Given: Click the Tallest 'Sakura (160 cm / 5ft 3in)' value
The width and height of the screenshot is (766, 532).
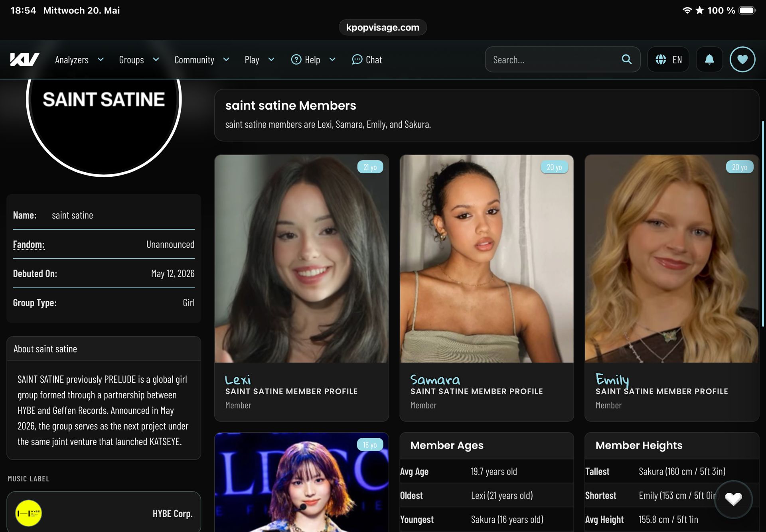Looking at the screenshot, I should click(682, 471).
